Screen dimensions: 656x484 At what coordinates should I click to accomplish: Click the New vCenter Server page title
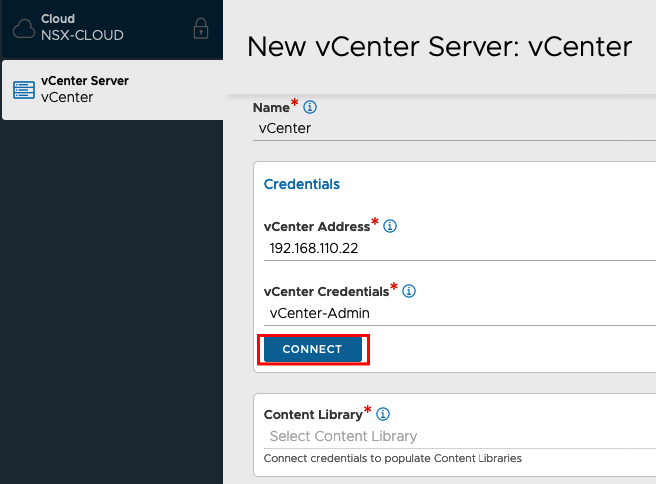tap(439, 46)
